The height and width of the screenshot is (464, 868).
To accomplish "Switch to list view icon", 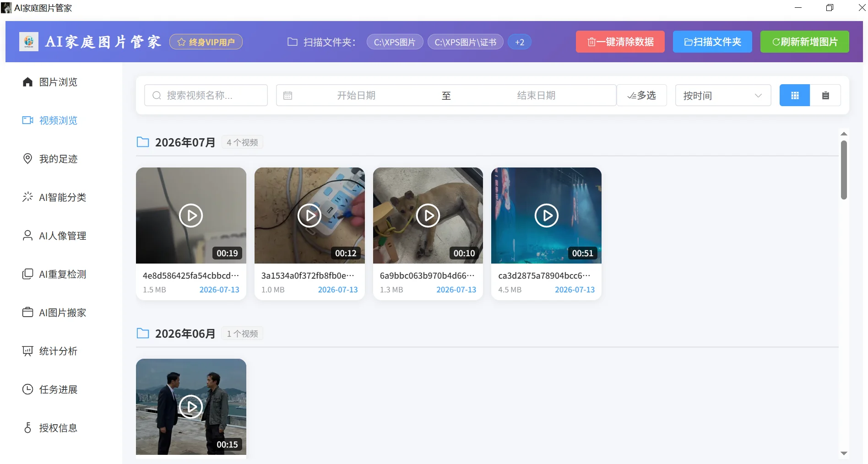I will point(825,95).
